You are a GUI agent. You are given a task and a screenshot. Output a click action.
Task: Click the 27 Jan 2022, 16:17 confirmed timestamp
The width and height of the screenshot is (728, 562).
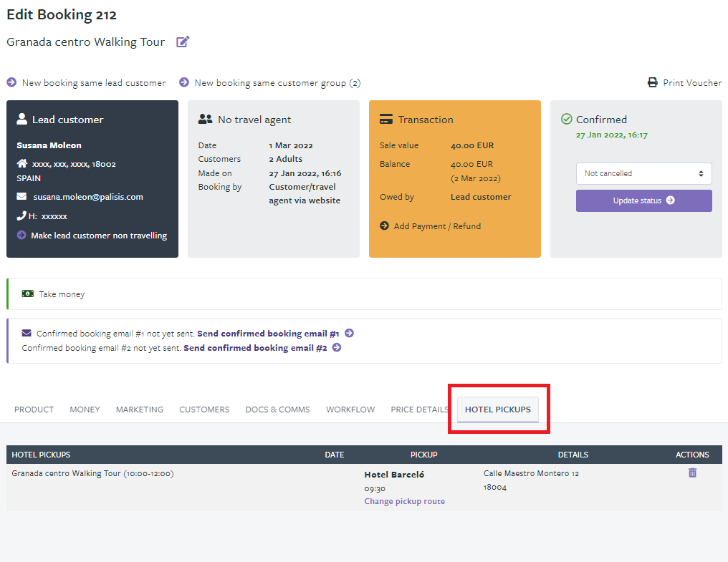(x=611, y=135)
